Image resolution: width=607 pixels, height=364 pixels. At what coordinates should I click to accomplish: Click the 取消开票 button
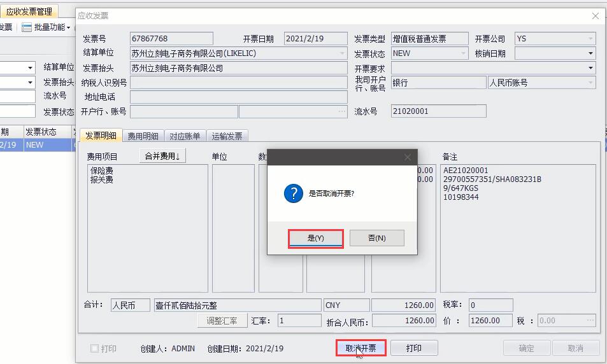pos(361,348)
